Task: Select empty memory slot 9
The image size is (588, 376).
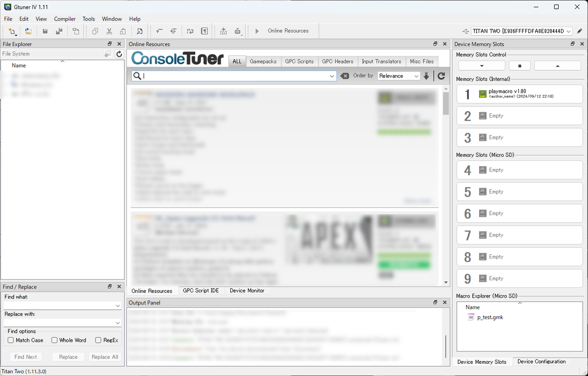Action: point(519,278)
